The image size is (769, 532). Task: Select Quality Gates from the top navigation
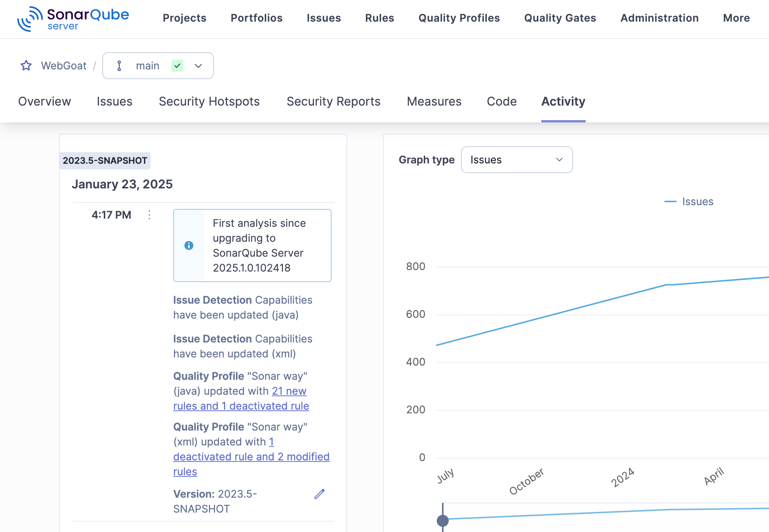(560, 18)
